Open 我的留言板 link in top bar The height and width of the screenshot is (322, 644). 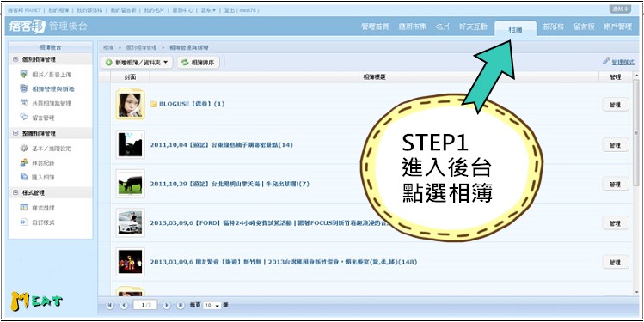(123, 10)
